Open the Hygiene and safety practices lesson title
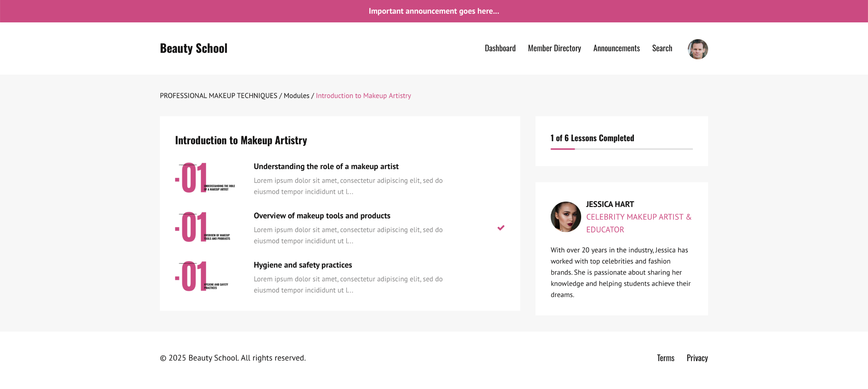 click(x=303, y=265)
